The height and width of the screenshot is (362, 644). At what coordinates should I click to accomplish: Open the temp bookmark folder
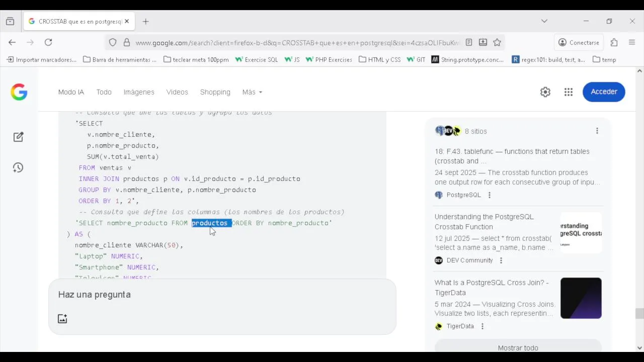point(604,59)
